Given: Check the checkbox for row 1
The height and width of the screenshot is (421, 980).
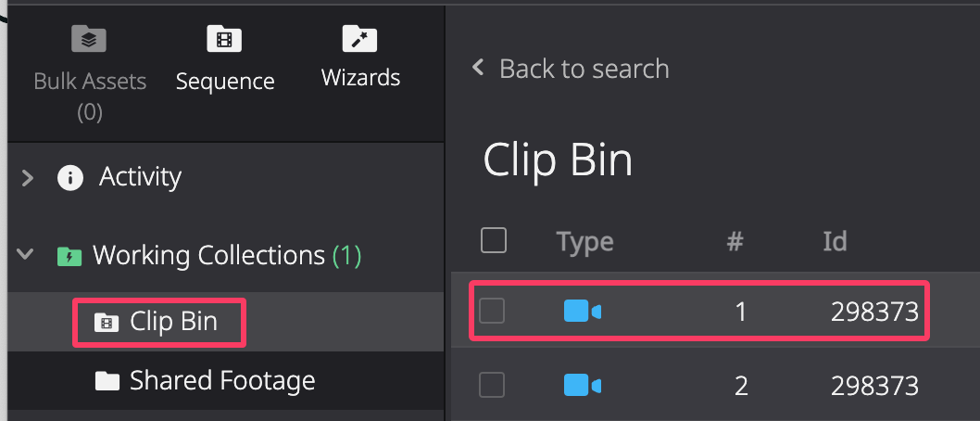Looking at the screenshot, I should pos(492,311).
